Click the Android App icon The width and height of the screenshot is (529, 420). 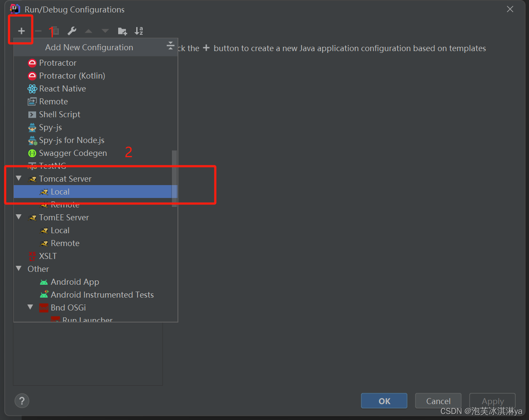pyautogui.click(x=44, y=282)
